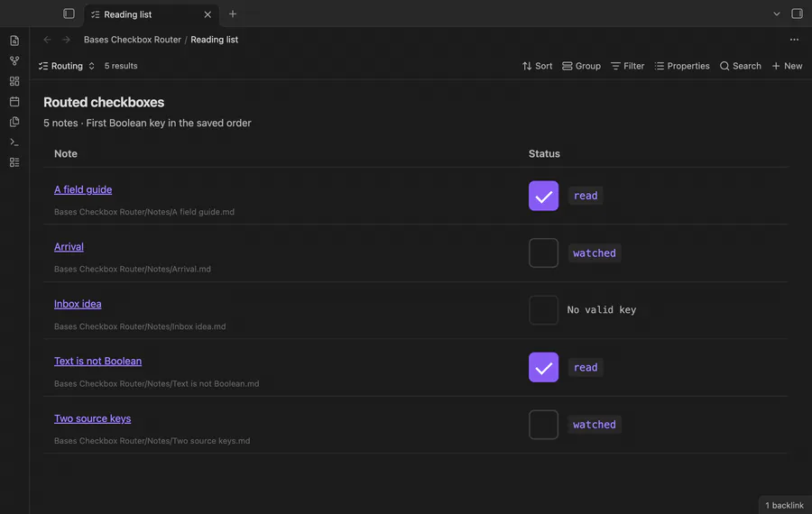Close the Reading list tab
Image resolution: width=812 pixels, height=514 pixels.
tap(208, 14)
